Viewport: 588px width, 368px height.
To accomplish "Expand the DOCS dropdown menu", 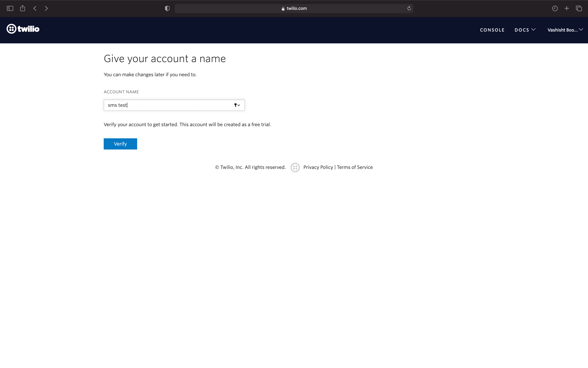I will 525,30.
